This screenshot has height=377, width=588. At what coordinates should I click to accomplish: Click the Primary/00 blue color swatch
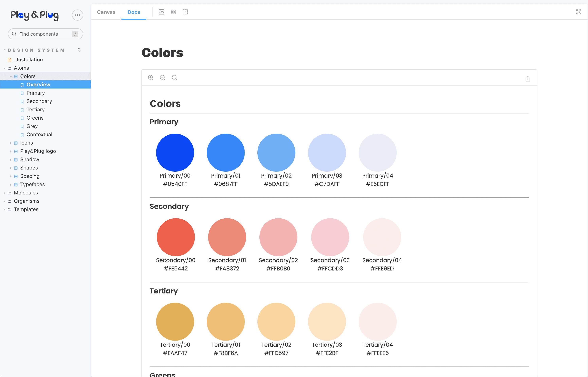(x=175, y=152)
